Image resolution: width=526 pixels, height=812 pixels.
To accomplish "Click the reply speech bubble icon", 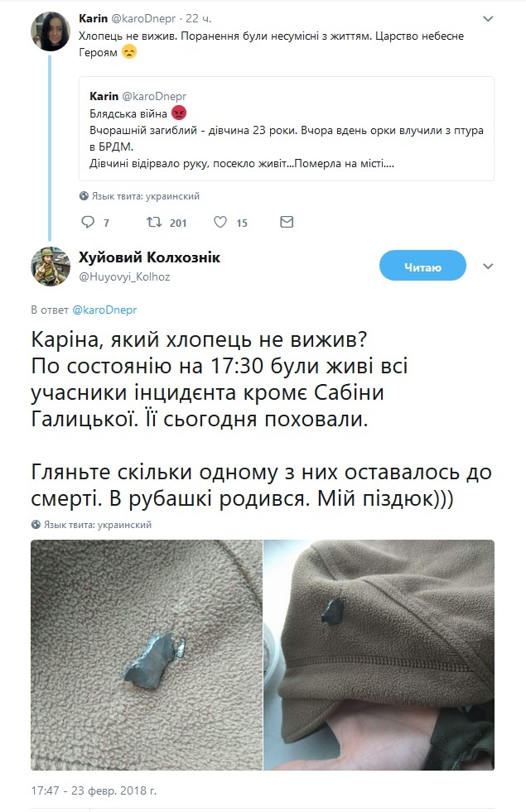I will (88, 222).
